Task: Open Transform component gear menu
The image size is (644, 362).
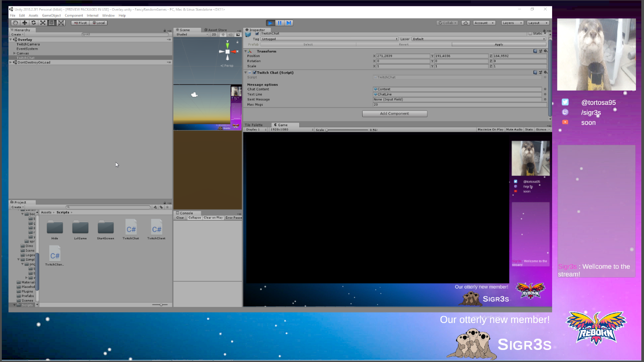Action: 545,51
